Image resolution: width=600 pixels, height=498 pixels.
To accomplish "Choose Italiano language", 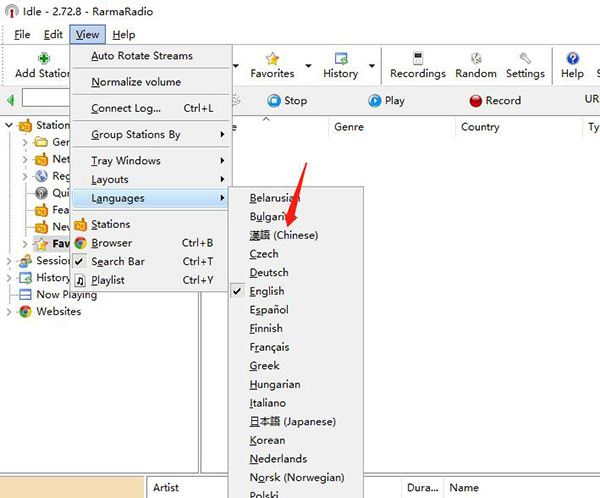I will pyautogui.click(x=267, y=403).
